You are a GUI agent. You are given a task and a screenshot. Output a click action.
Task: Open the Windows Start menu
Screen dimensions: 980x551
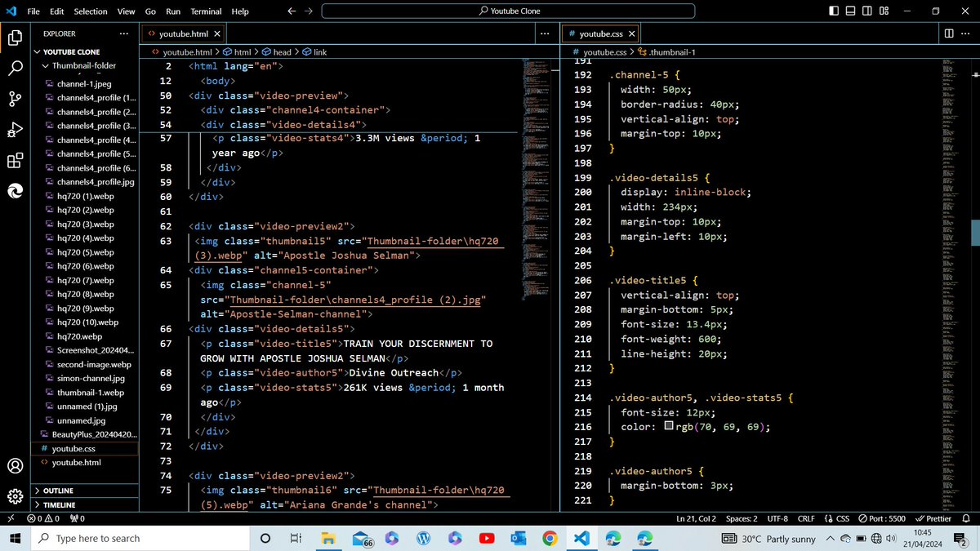pyautogui.click(x=16, y=539)
